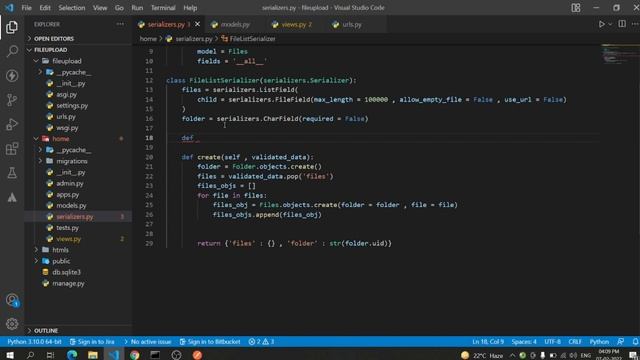Open the Thunder Client lightning icon
Viewport: 640px width, 360px height.
pos(12,76)
